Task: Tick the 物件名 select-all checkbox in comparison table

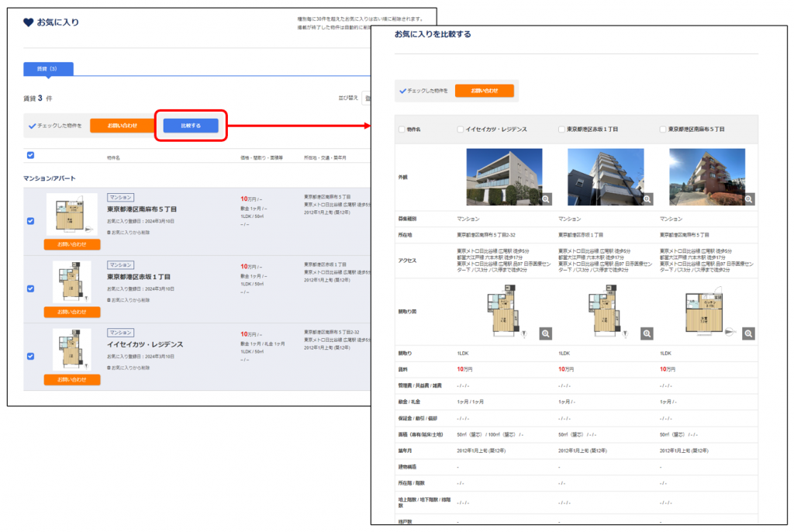Action: pyautogui.click(x=401, y=130)
